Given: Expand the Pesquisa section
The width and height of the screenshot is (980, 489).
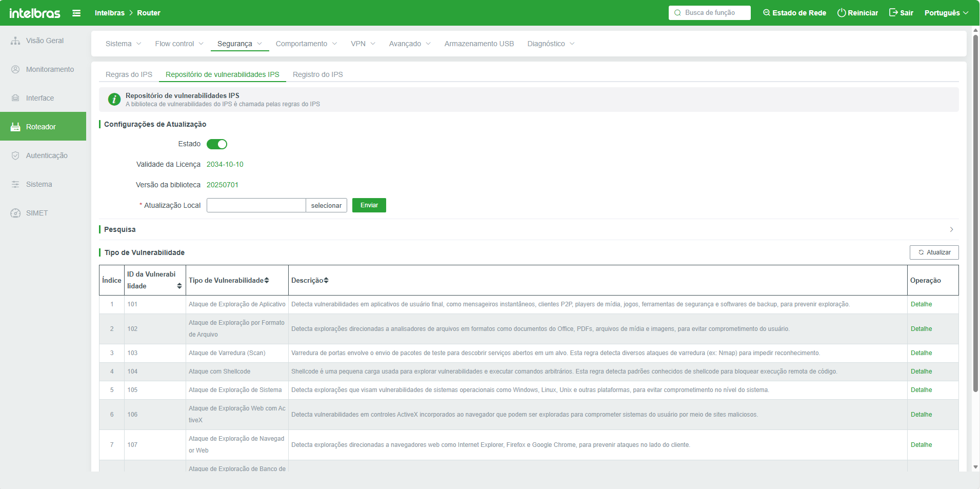Looking at the screenshot, I should (x=951, y=229).
